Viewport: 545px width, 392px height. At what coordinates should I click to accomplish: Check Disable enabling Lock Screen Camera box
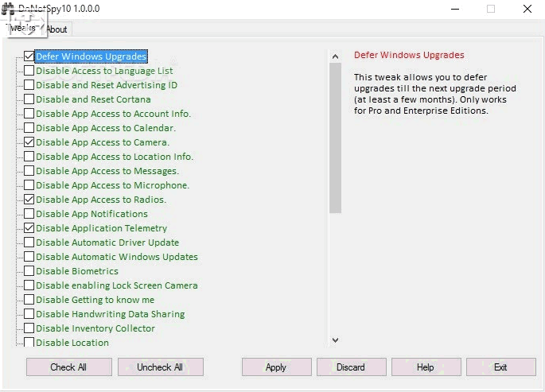pos(29,285)
